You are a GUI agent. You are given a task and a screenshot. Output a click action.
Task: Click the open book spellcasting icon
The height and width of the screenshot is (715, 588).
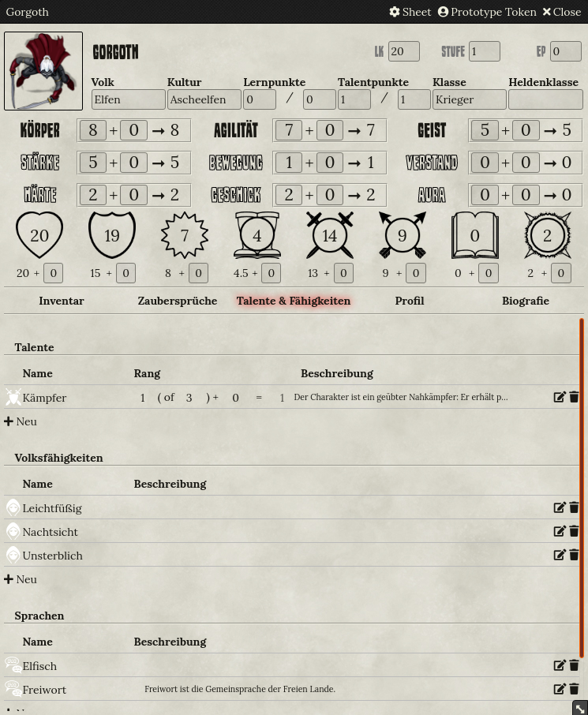474,235
